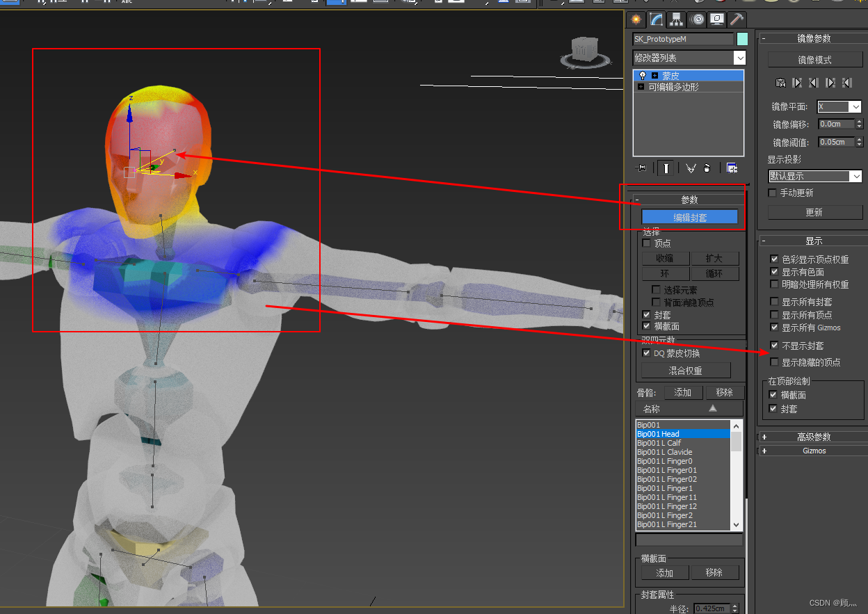
Task: Open the Hierarchy panel tab
Action: pyautogui.click(x=676, y=19)
